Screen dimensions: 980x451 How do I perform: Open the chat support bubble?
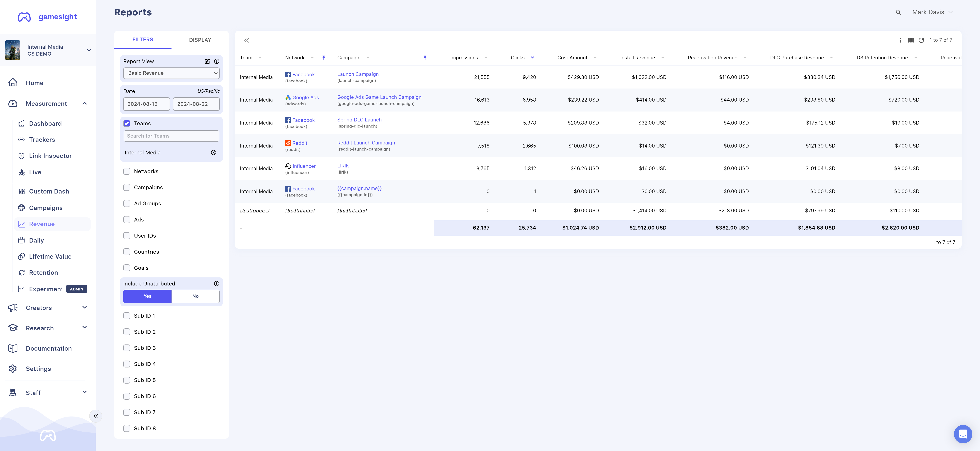pos(963,434)
